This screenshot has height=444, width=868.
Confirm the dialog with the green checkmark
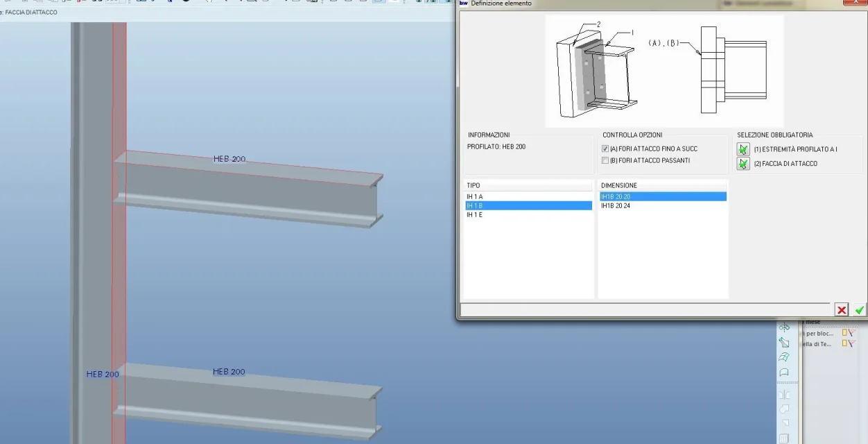pos(860,310)
